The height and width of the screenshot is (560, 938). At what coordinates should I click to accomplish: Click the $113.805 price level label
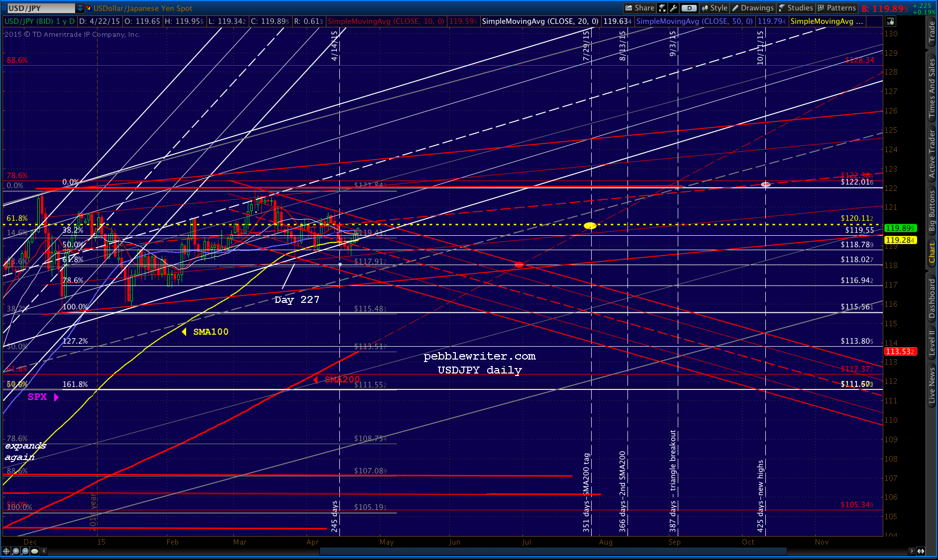pyautogui.click(x=857, y=341)
